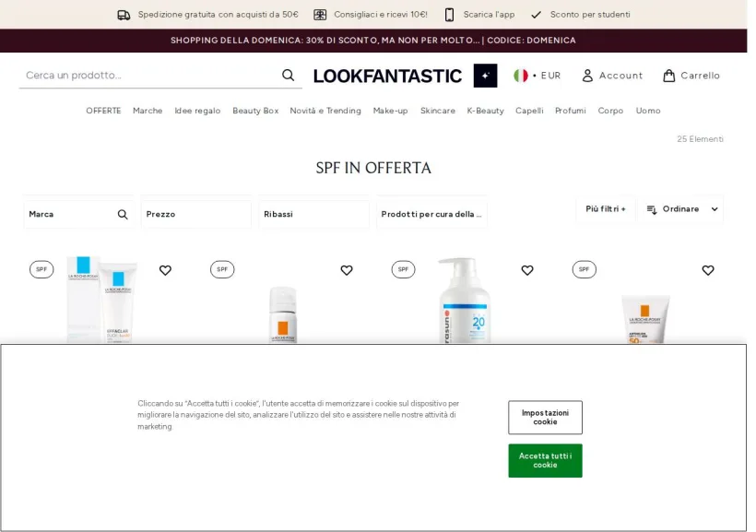The image size is (756, 532).
Task: Click SPF badge on small spray product
Action: [222, 269]
